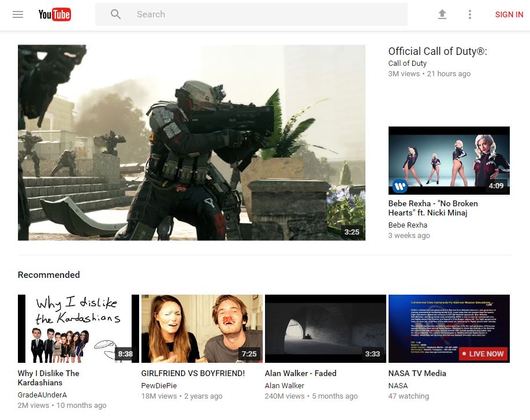Screen dimensions: 530x420
Task: Click the search magnifier icon
Action: tap(115, 14)
